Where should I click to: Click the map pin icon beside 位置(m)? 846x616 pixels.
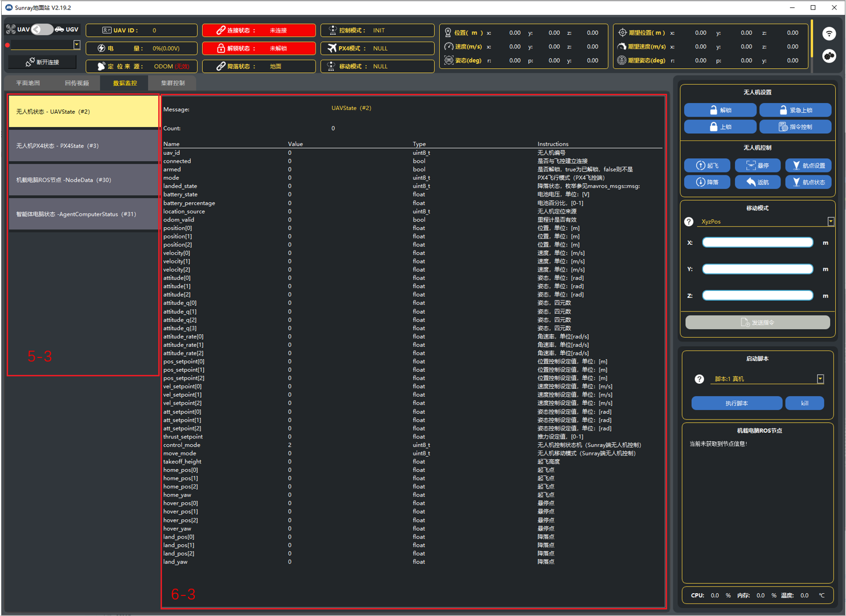coord(448,32)
